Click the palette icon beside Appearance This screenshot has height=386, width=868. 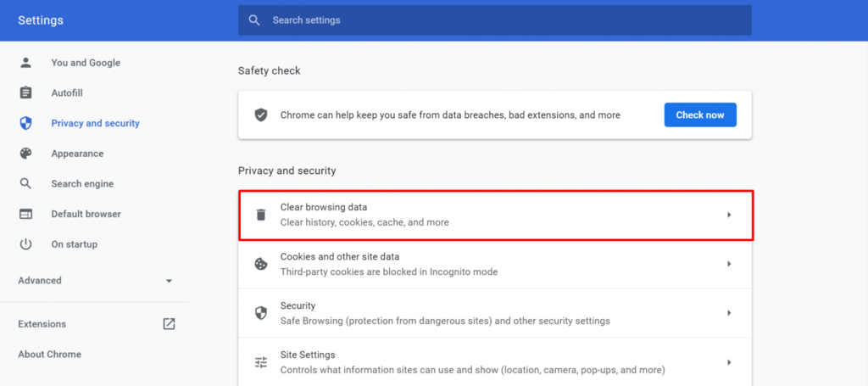pos(26,154)
